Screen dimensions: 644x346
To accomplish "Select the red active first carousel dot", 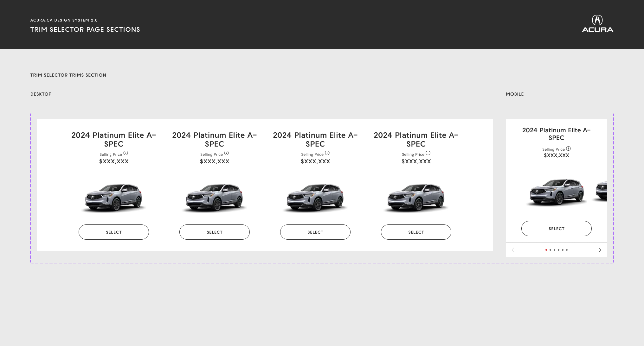I will click(546, 250).
